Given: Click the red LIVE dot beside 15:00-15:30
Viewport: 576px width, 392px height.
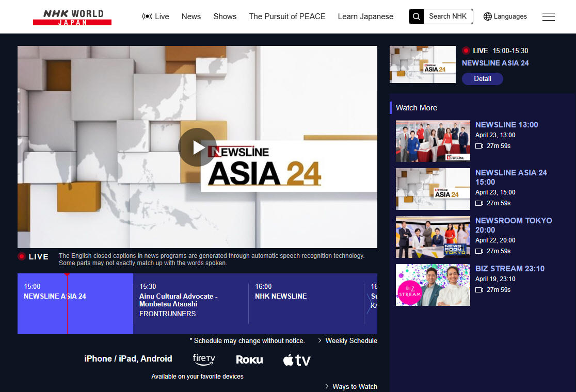Looking at the screenshot, I should pyautogui.click(x=466, y=51).
